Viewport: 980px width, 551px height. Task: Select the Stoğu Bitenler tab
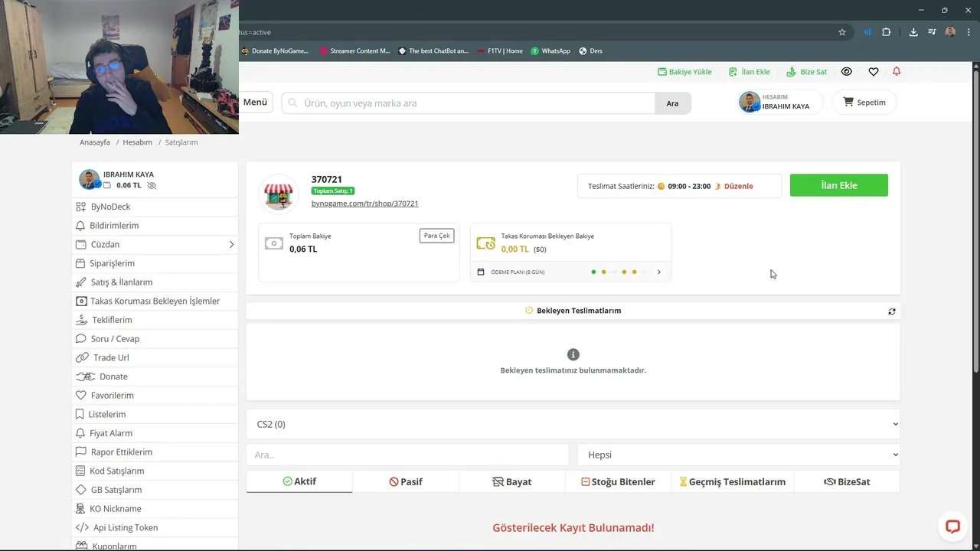click(619, 481)
